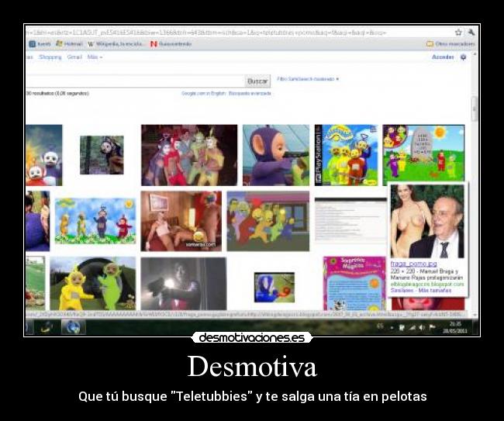Open the volume speaker tray icon
Screen dimensions: 504x421
pyautogui.click(x=421, y=327)
